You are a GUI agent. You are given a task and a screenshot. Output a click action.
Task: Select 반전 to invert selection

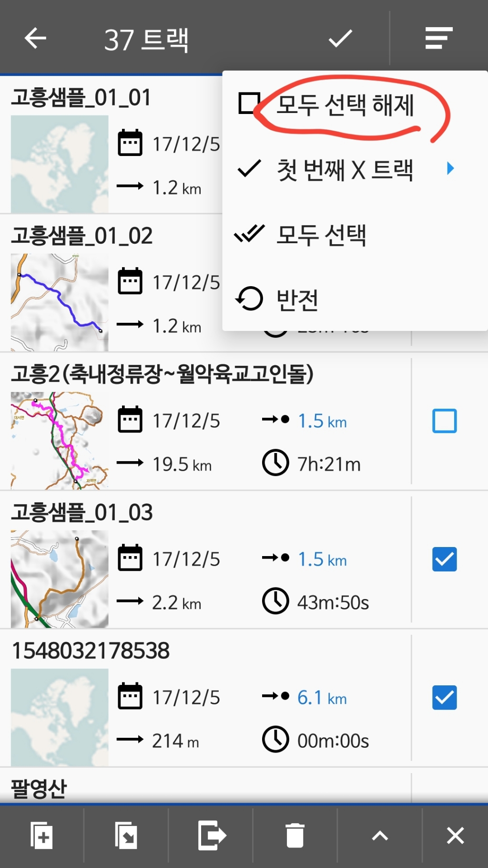[x=297, y=300]
